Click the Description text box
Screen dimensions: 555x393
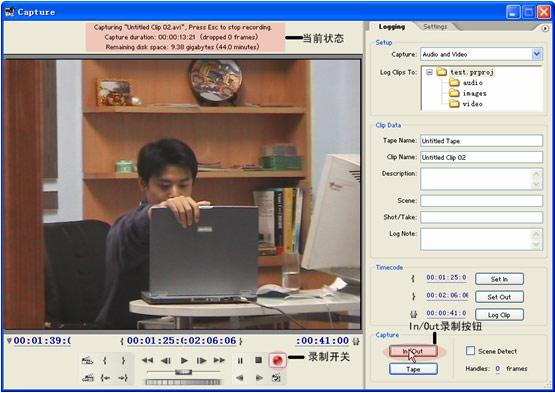481,179
